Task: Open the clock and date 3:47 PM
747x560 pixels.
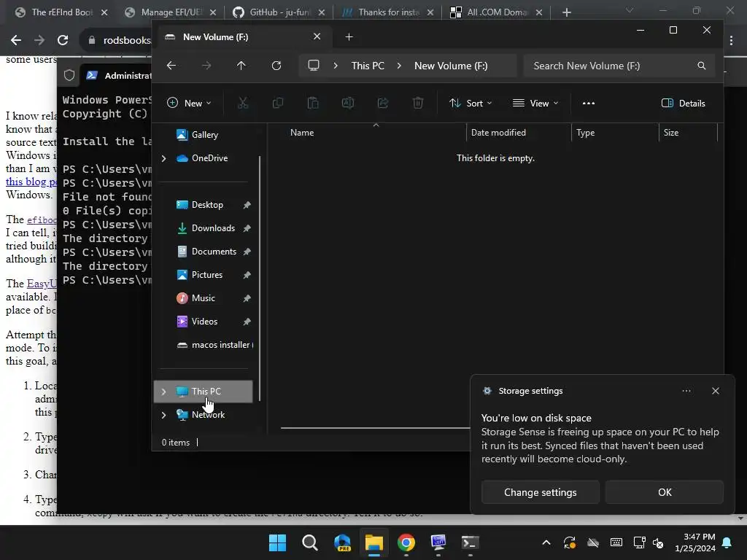Action: [x=695, y=542]
